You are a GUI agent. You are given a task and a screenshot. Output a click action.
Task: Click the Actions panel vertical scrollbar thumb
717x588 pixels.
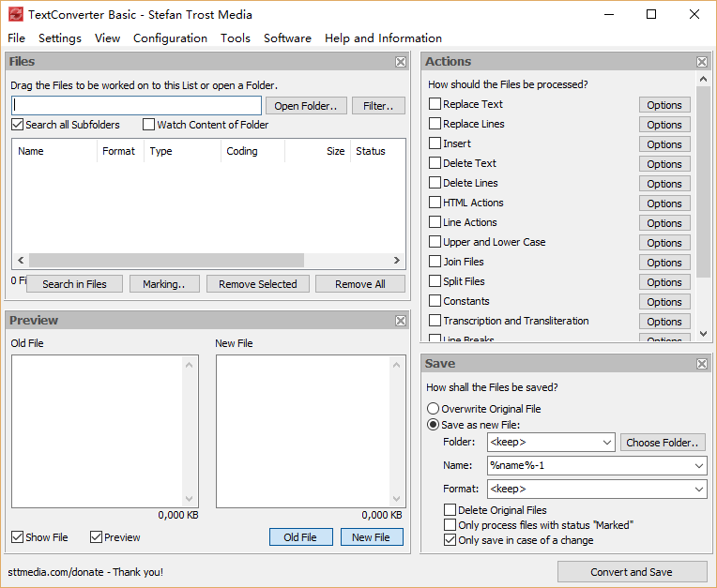(x=703, y=182)
